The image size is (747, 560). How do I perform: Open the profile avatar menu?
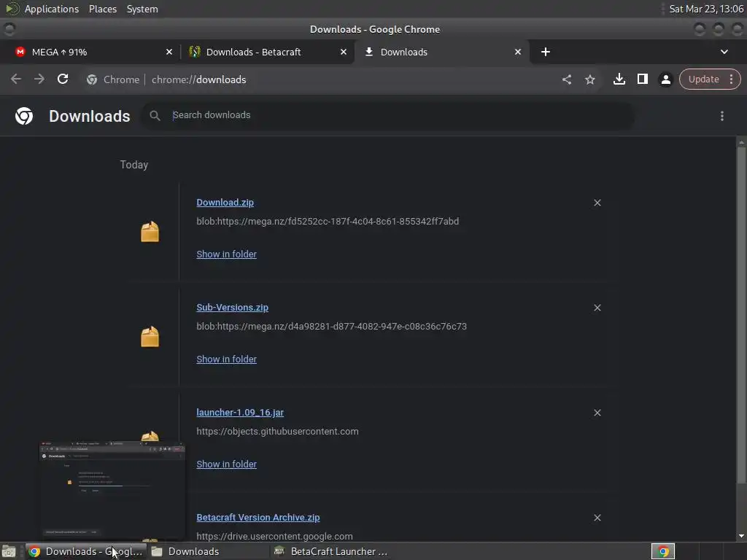click(665, 79)
